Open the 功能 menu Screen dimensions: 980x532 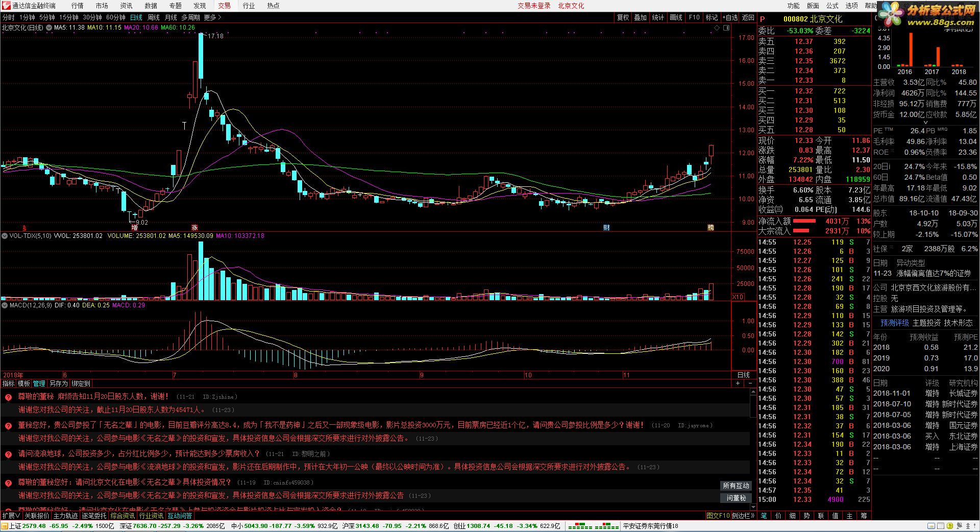click(793, 6)
